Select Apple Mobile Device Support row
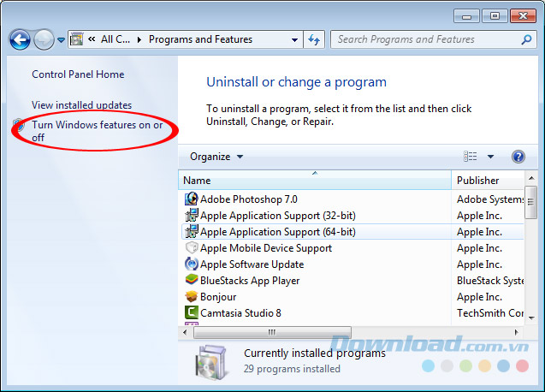545x392 pixels. [352, 248]
